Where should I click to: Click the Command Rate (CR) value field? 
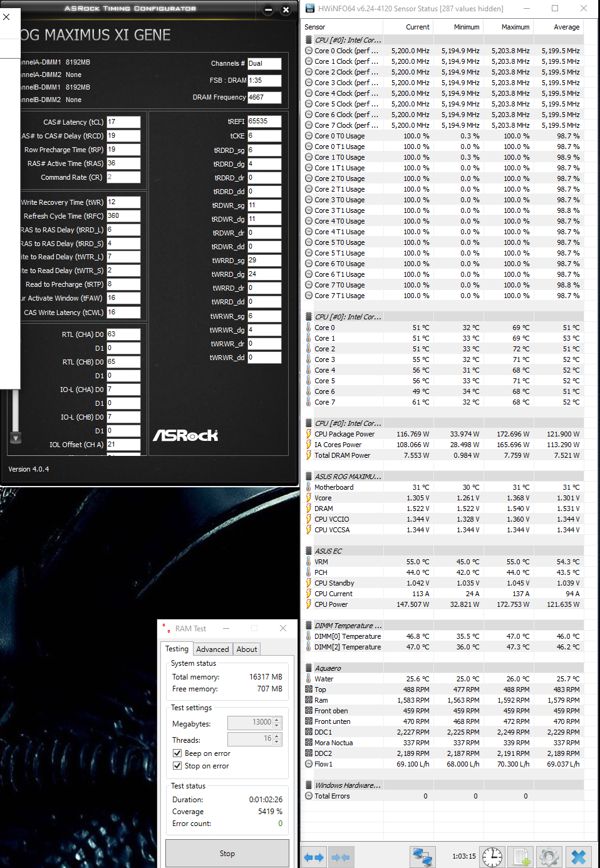click(123, 177)
